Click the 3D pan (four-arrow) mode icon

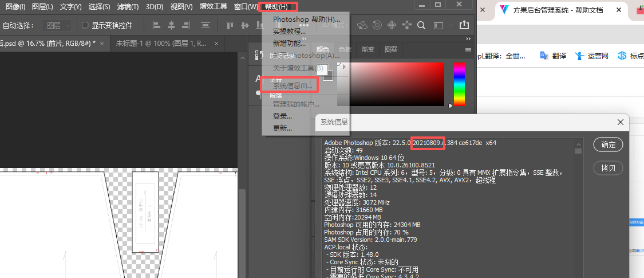pyautogui.click(x=392, y=25)
